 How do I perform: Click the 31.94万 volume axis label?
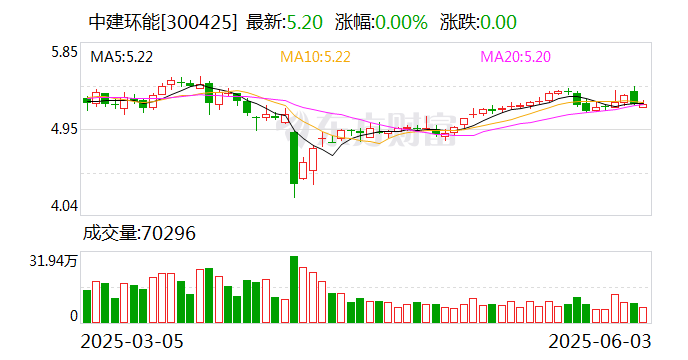pyautogui.click(x=53, y=261)
